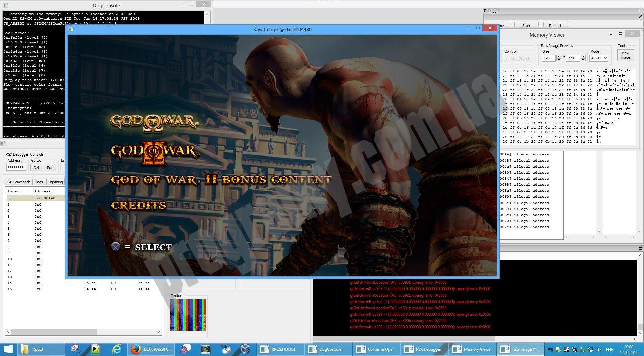
Task: Click the Texture preview thumbnail
Action: tap(188, 315)
